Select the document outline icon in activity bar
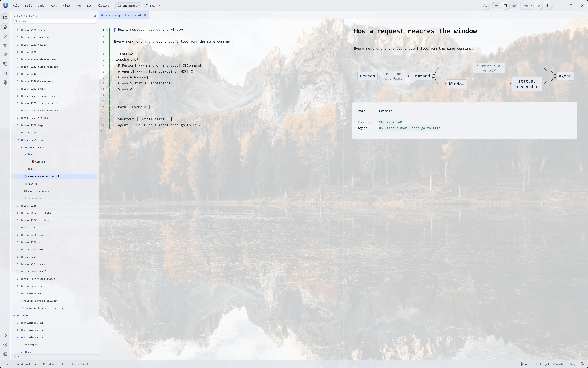This screenshot has height=368, width=588. (5, 27)
